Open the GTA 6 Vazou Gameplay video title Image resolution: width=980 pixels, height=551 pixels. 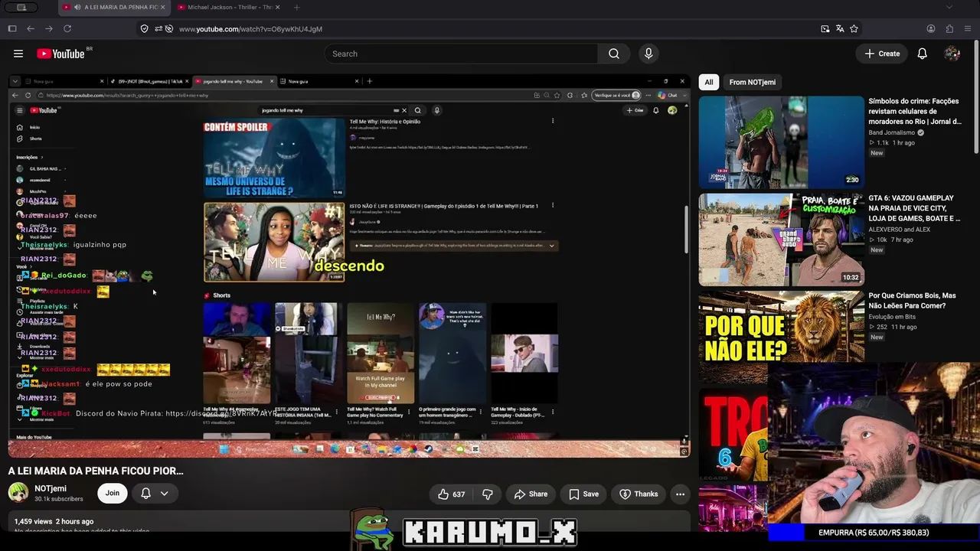(914, 208)
